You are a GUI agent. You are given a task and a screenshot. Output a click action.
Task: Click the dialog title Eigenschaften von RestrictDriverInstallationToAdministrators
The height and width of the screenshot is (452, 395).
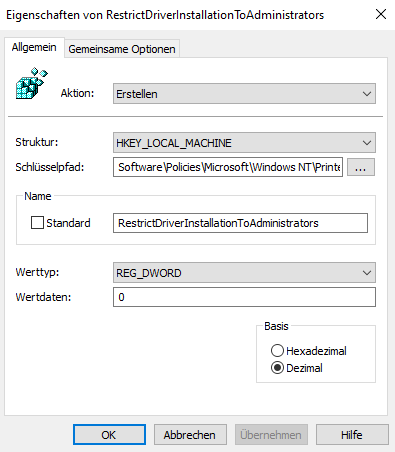[165, 15]
